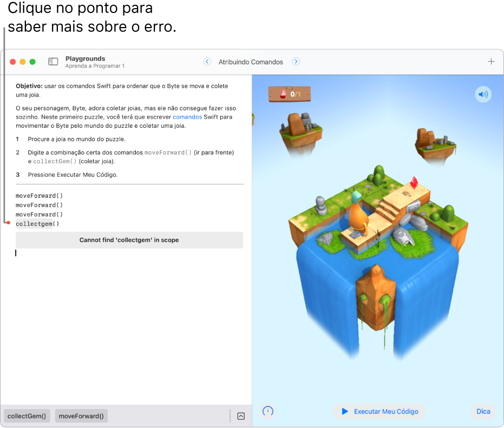Image resolution: width=504 pixels, height=428 pixels.
Task: Minimize the window with yellow button
Action: 23,62
